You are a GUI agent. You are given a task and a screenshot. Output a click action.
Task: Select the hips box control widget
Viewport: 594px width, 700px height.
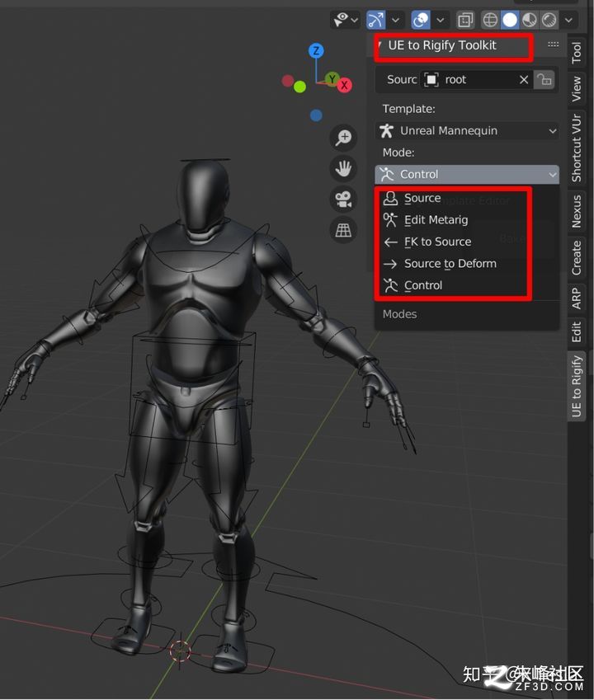tap(193, 388)
